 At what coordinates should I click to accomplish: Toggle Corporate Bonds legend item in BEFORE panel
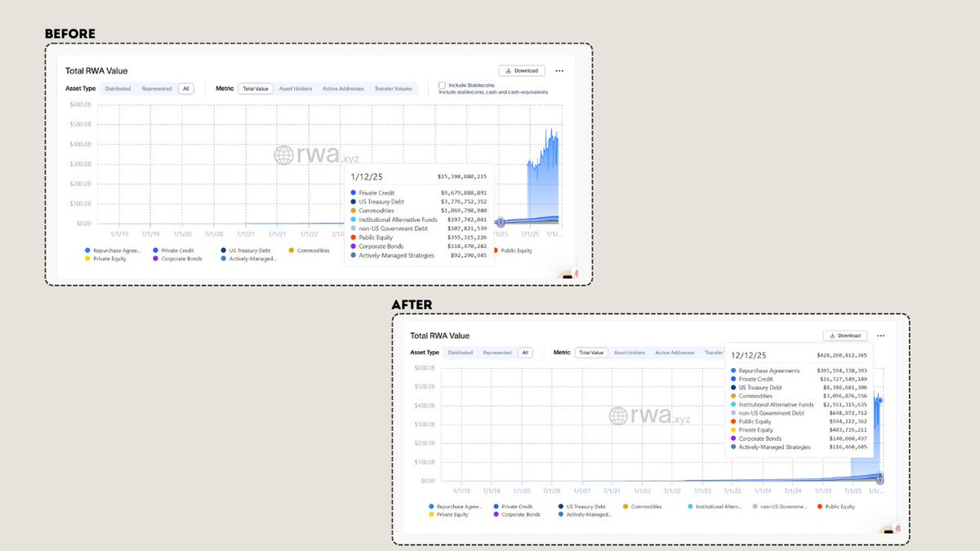(x=176, y=259)
